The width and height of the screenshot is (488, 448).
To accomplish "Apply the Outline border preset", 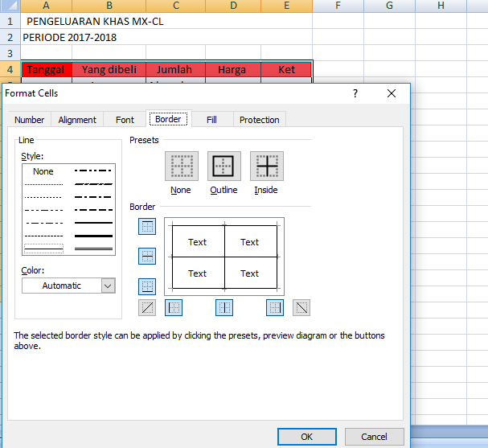I will click(224, 166).
